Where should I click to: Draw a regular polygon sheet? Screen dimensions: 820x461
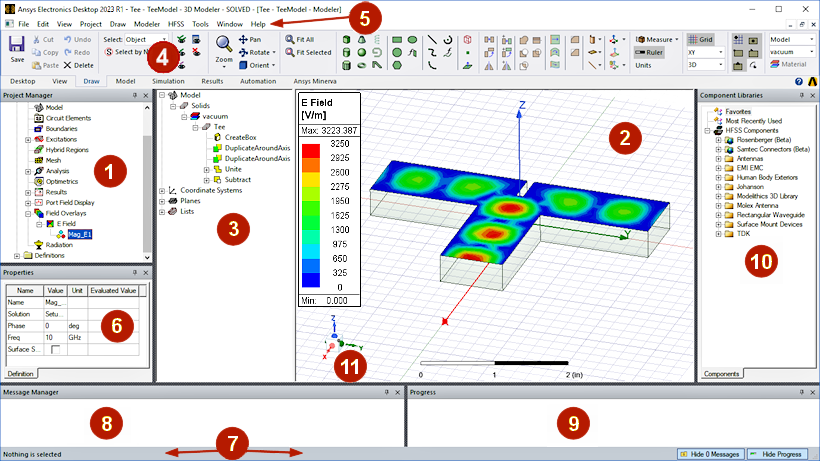coord(397,65)
